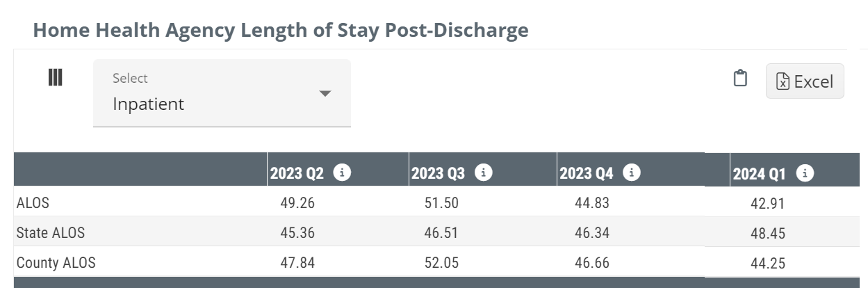Open the column chooser bars icon
Screen dimensions: 868x288
(x=56, y=77)
